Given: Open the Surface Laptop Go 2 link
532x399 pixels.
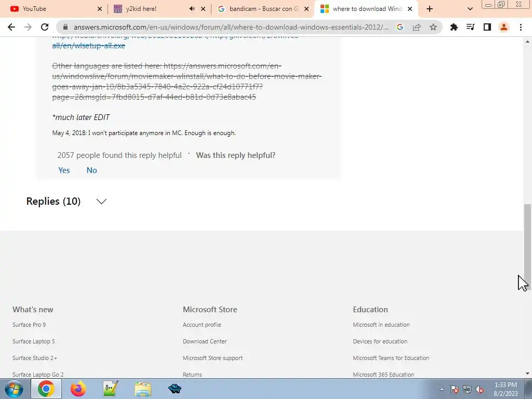Looking at the screenshot, I should tap(38, 375).
